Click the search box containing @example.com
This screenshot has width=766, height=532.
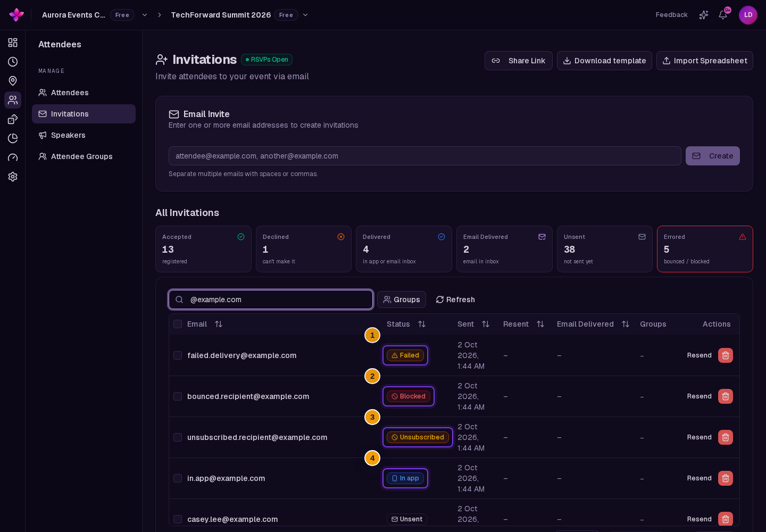(x=271, y=300)
